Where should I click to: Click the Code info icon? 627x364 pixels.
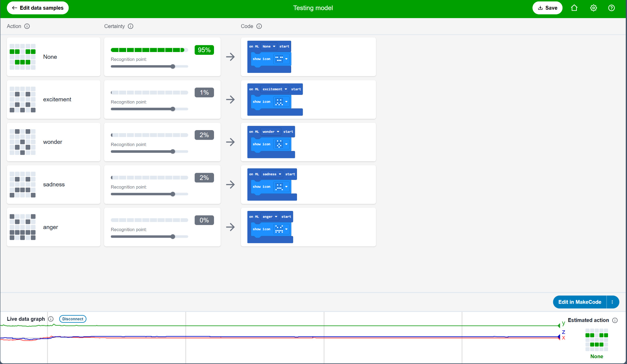(259, 26)
